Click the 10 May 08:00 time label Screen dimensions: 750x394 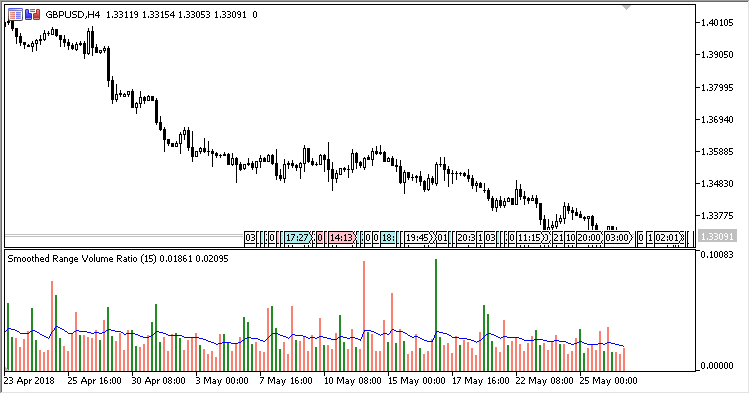tap(353, 381)
